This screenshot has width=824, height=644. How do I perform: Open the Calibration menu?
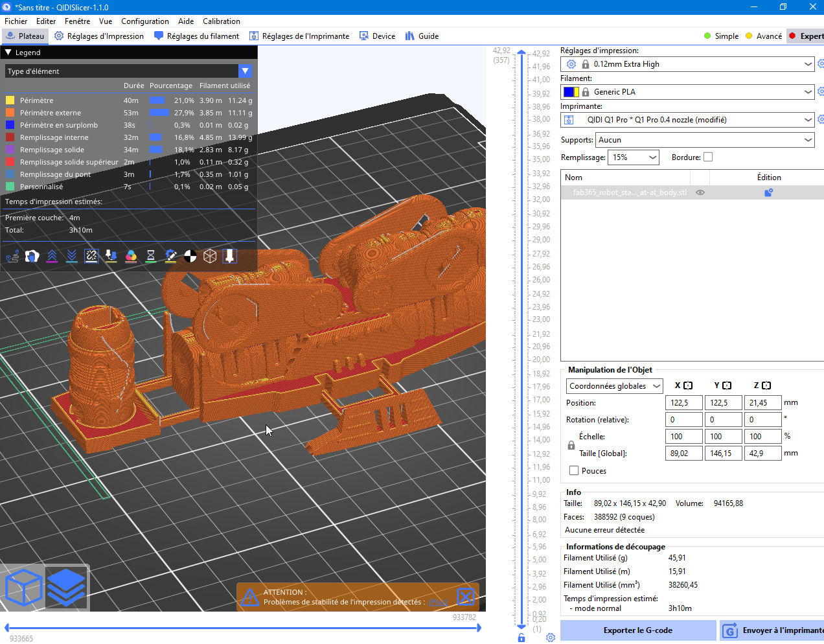pos(221,21)
